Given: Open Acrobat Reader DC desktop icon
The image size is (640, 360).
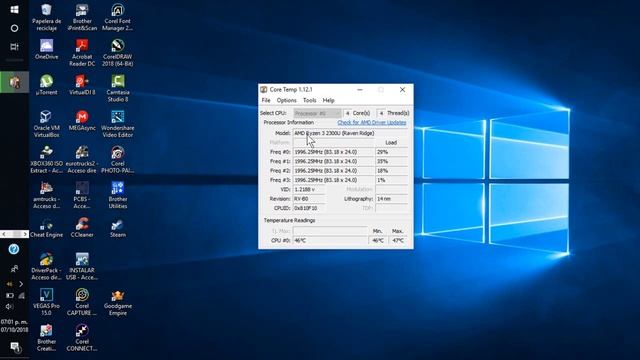Looking at the screenshot, I should [82, 52].
